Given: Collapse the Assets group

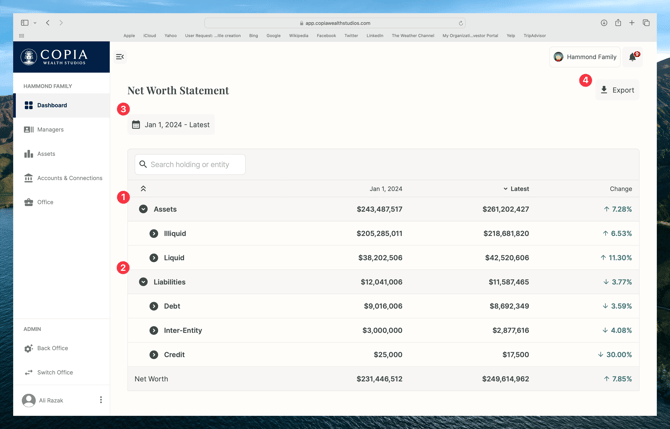Looking at the screenshot, I should [x=143, y=209].
